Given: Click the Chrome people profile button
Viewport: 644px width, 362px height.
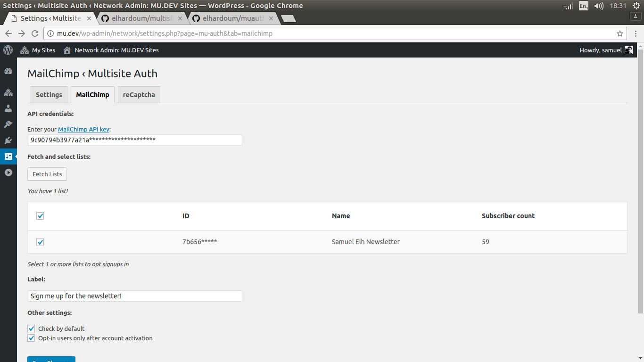Looking at the screenshot, I should (636, 16).
